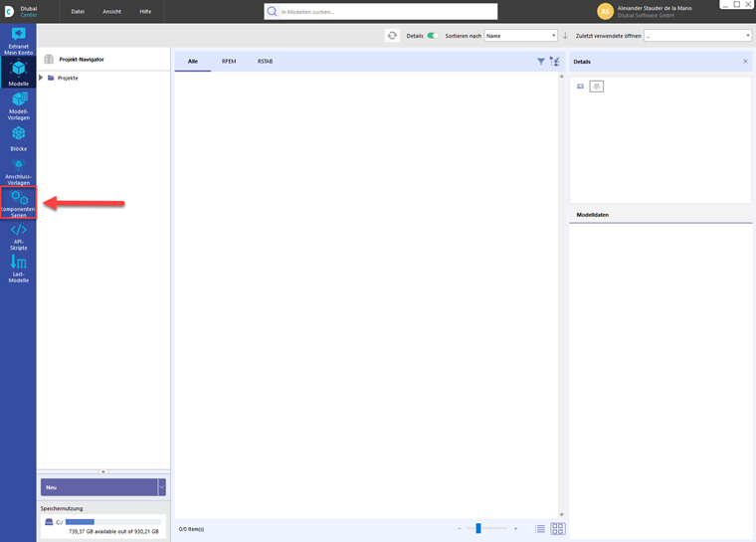Open the Datei menu
The height and width of the screenshot is (542, 756).
[78, 12]
